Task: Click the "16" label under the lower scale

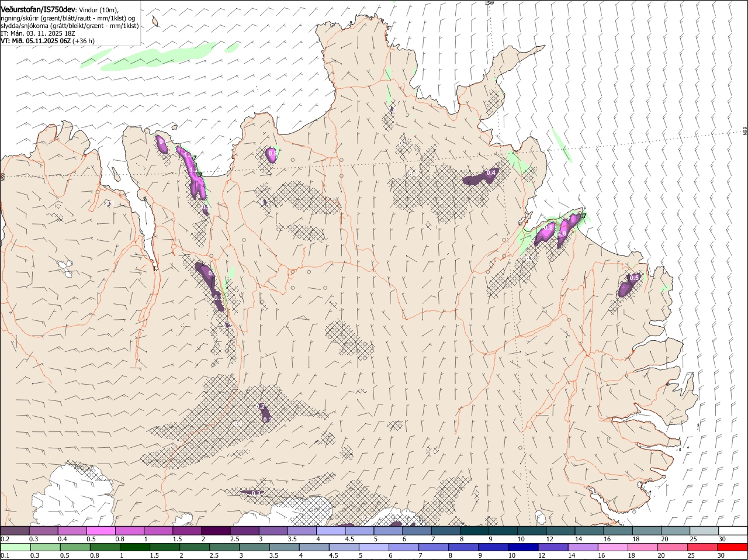Action: tap(602, 556)
